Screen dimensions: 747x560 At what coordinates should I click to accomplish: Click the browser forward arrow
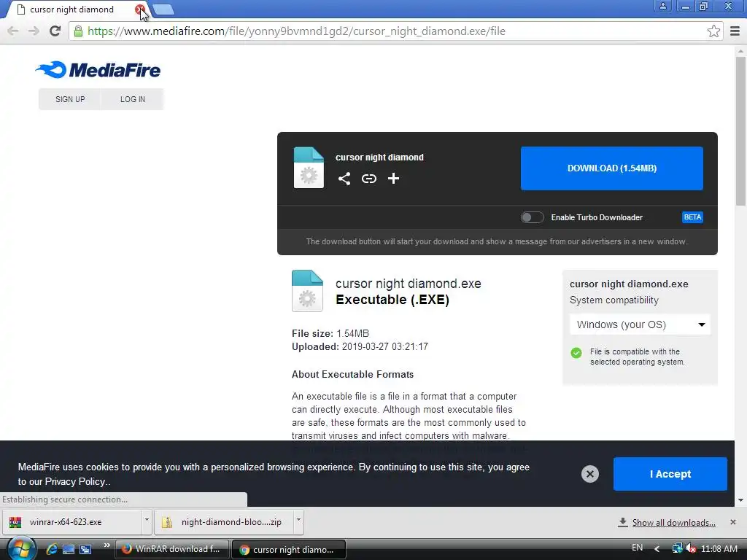pyautogui.click(x=34, y=31)
